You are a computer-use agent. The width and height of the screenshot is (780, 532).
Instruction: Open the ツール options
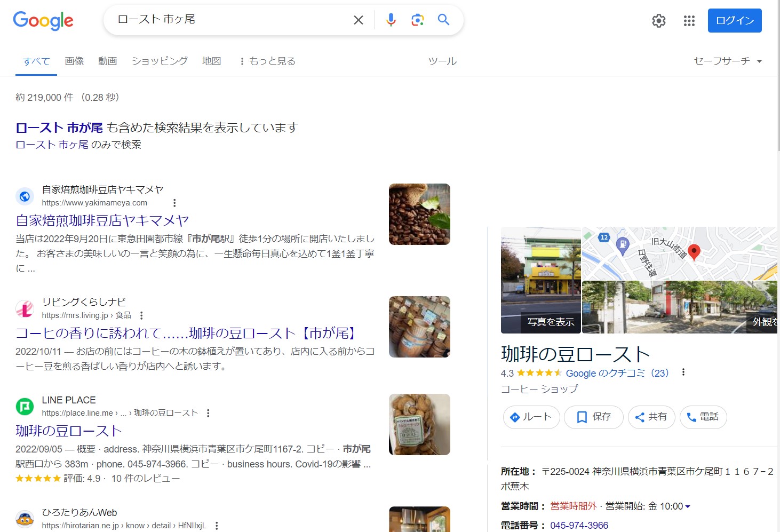[442, 61]
